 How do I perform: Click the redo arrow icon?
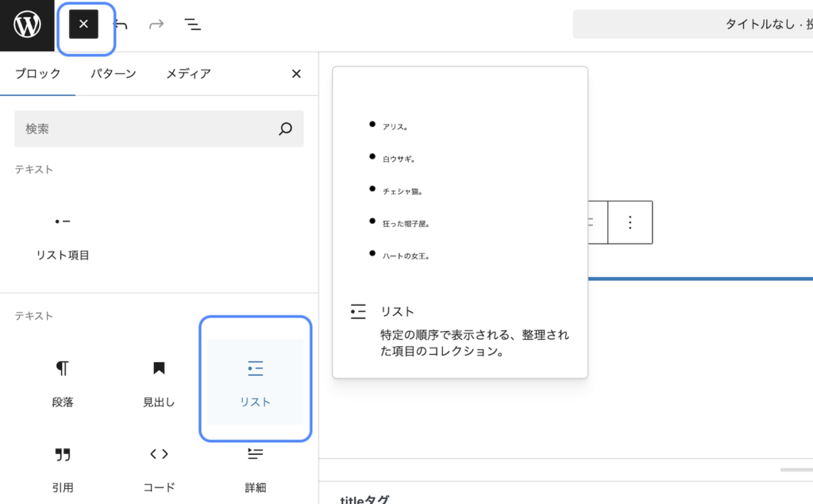pos(156,24)
